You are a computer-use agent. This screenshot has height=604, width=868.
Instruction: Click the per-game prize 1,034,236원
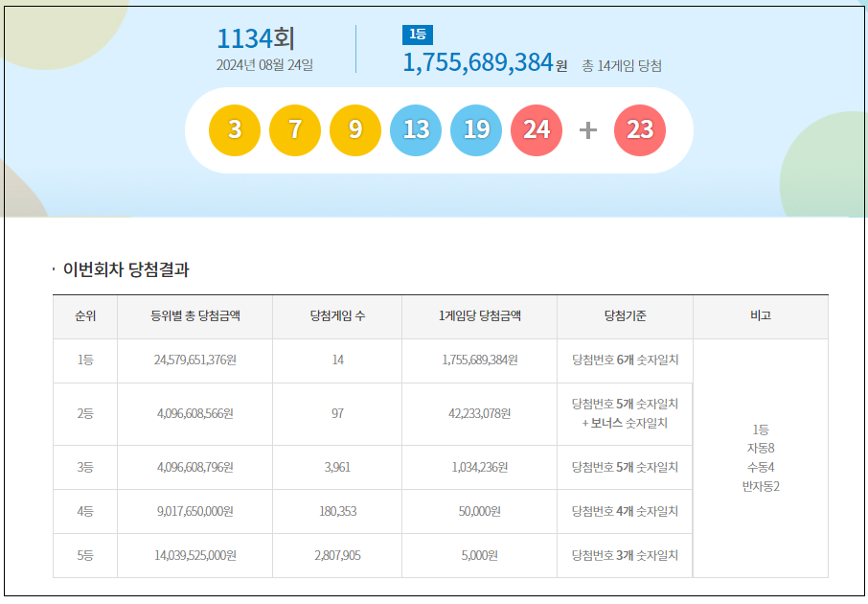pyautogui.click(x=480, y=468)
